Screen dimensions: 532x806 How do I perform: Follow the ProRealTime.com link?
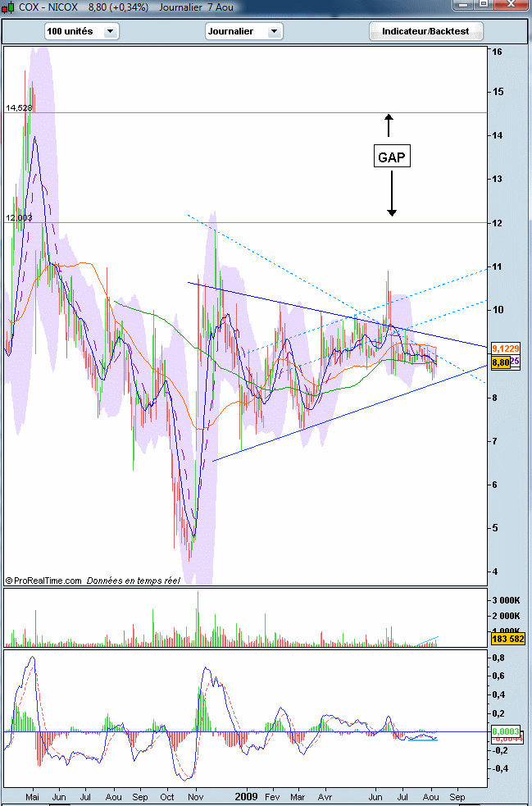pyautogui.click(x=48, y=581)
